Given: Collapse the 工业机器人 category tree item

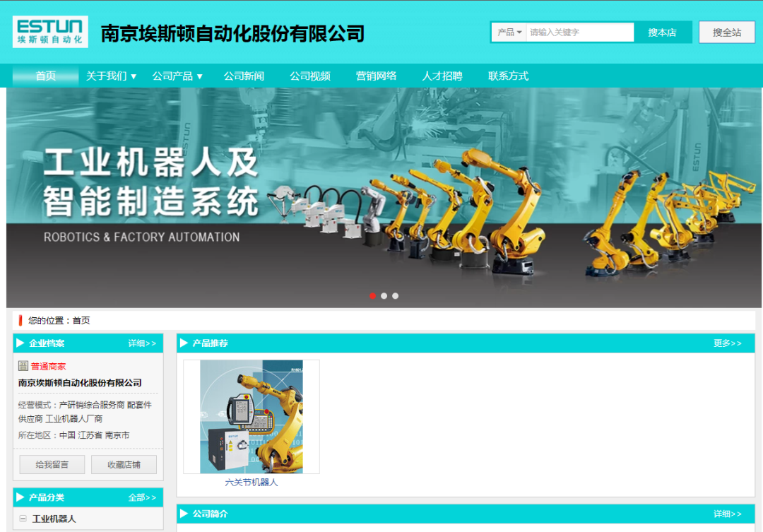Looking at the screenshot, I should [x=23, y=519].
